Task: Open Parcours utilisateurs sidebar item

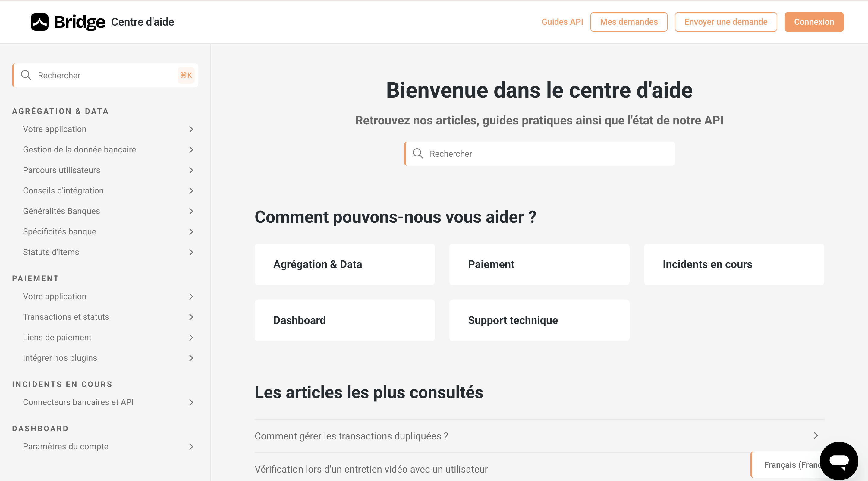Action: pyautogui.click(x=61, y=170)
